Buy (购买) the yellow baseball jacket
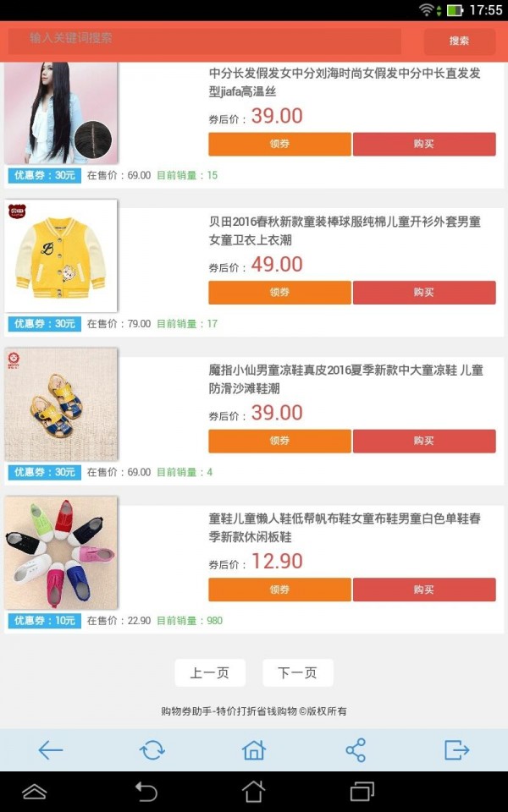Image resolution: width=508 pixels, height=812 pixels. 424,293
